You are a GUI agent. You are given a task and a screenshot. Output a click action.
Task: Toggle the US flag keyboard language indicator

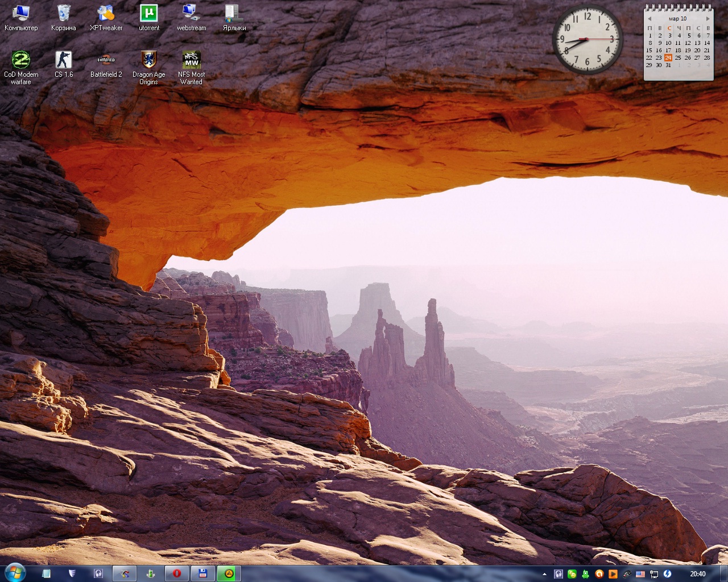click(x=640, y=574)
